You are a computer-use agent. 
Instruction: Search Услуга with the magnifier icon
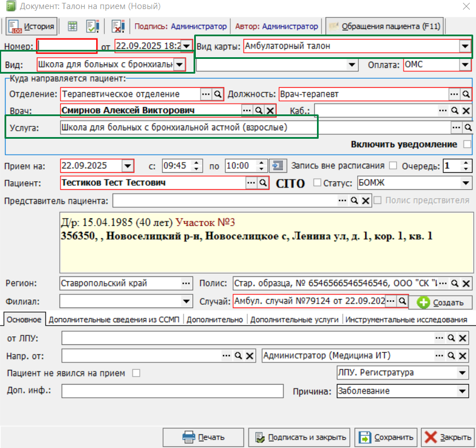[x=468, y=127]
